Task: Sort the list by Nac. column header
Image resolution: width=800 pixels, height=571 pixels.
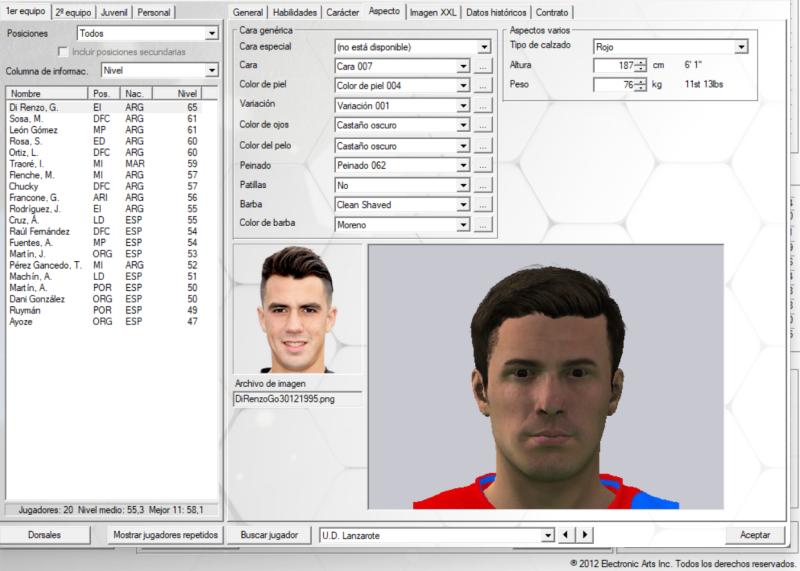Action: [x=136, y=93]
